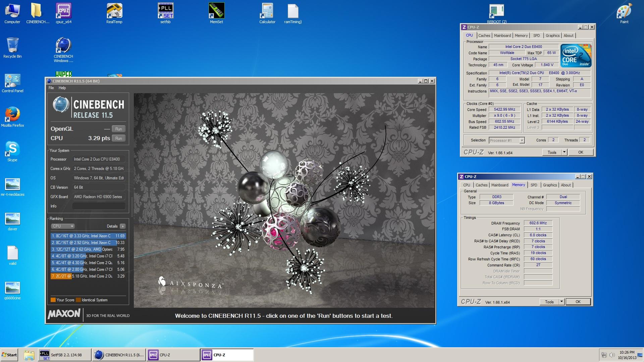This screenshot has height=362, width=644.
Task: Launch MemSet desktop shortcut
Action: pyautogui.click(x=216, y=13)
